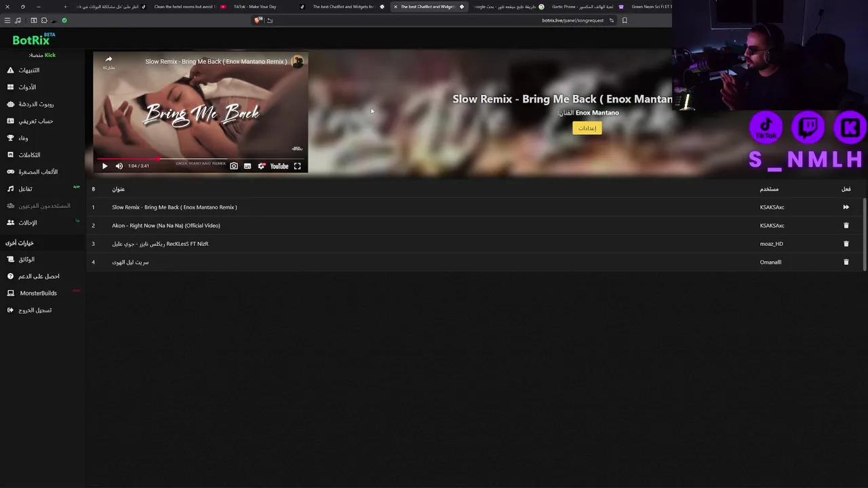Delete the Akon - Right Now song
The width and height of the screenshot is (868, 488).
846,226
